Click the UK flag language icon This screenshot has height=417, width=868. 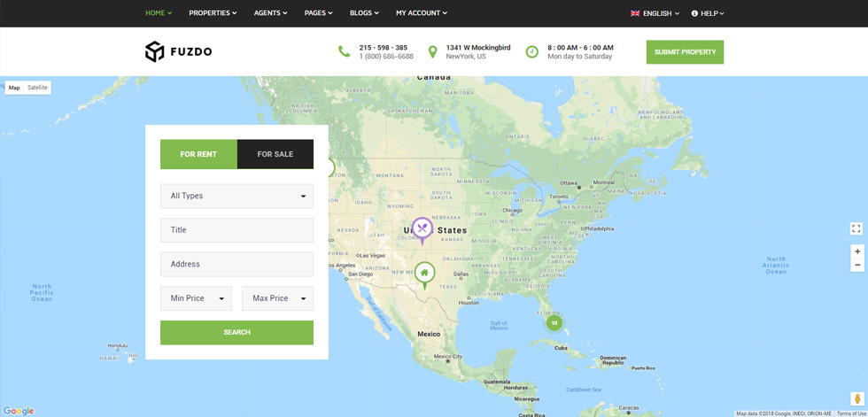click(635, 13)
